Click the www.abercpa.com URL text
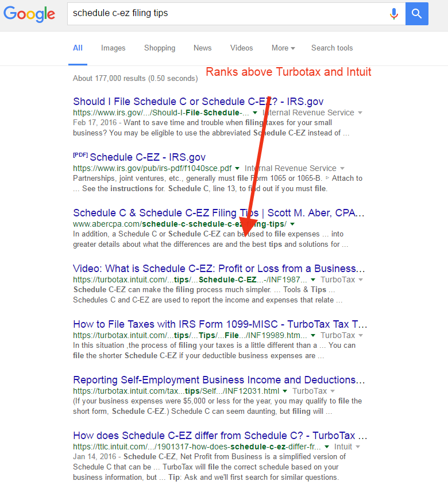The image size is (448, 485). pyautogui.click(x=180, y=224)
